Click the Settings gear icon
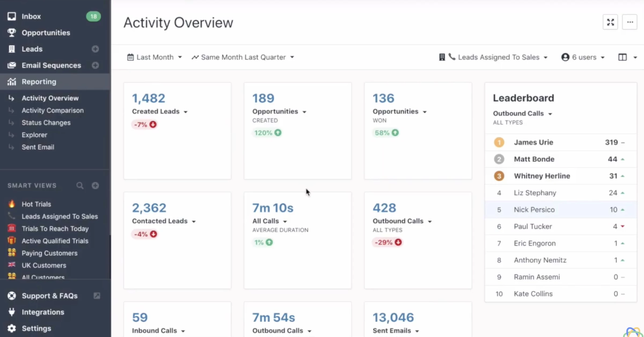The width and height of the screenshot is (644, 337). 12,328
